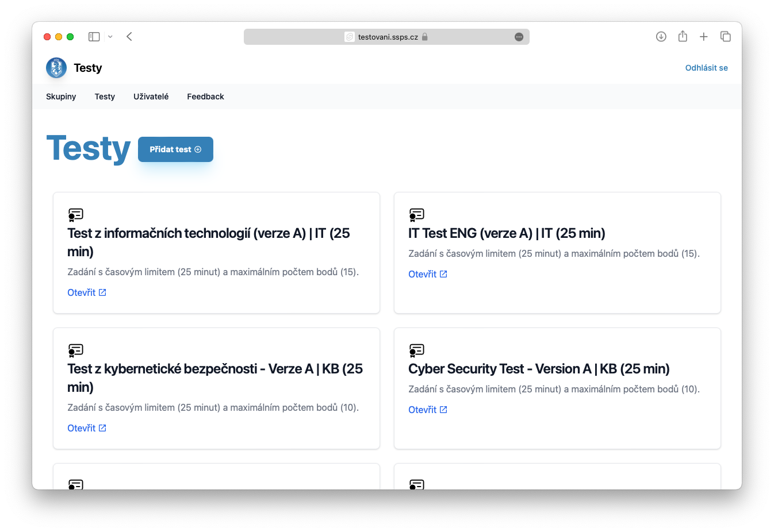Show Safari downloads
This screenshot has height=532, width=774.
[661, 37]
